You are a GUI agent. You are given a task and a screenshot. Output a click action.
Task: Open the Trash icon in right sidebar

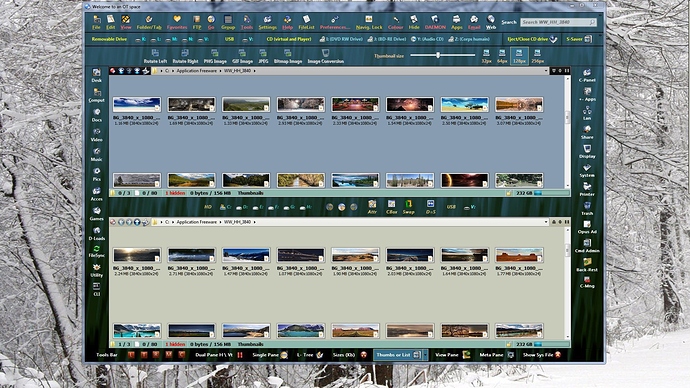tap(587, 209)
